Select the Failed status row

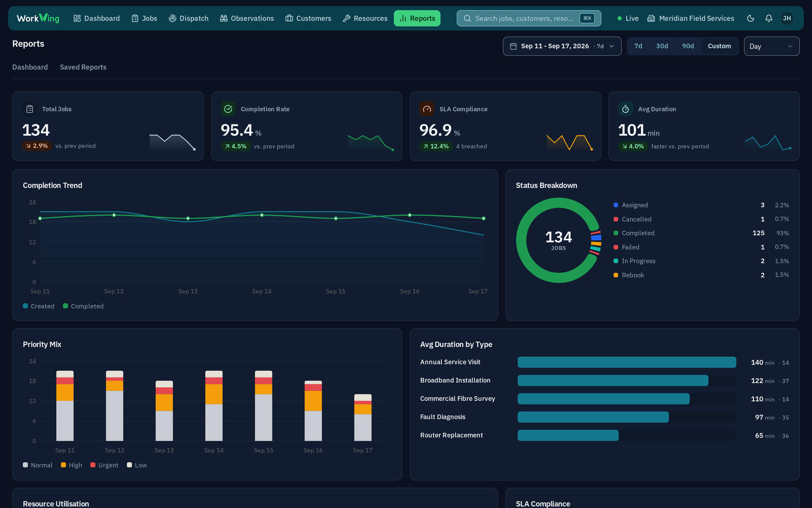(x=701, y=247)
